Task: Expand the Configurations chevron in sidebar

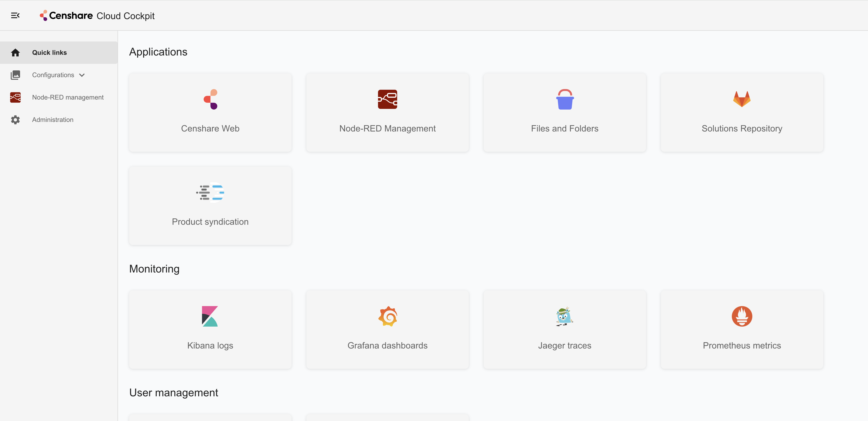Action: click(x=82, y=75)
